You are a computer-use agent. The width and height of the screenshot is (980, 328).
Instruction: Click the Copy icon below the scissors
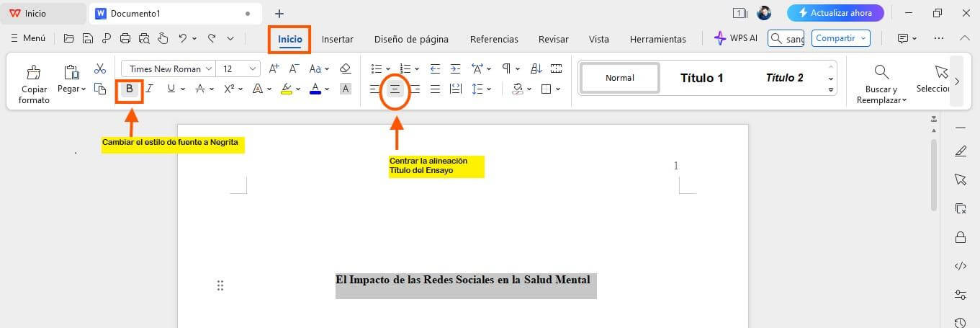100,89
